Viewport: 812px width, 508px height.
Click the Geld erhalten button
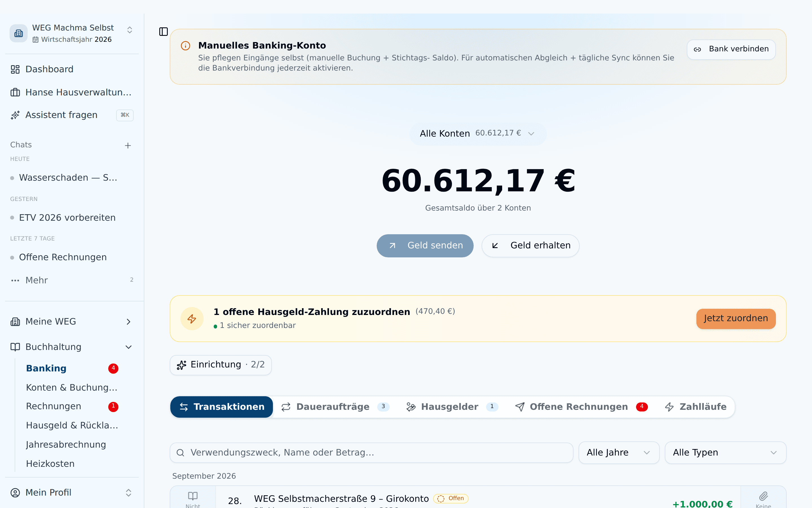[530, 246]
